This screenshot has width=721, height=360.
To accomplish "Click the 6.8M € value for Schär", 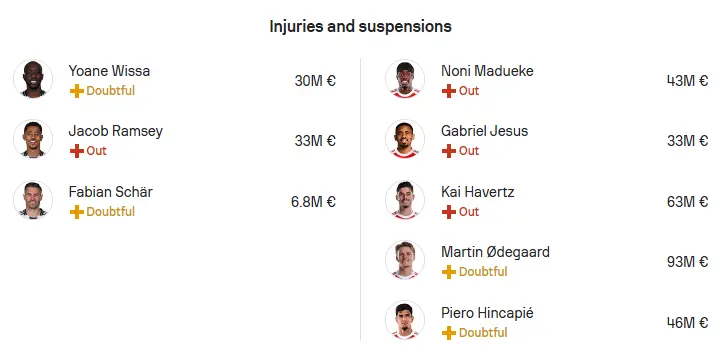I will pyautogui.click(x=313, y=202).
